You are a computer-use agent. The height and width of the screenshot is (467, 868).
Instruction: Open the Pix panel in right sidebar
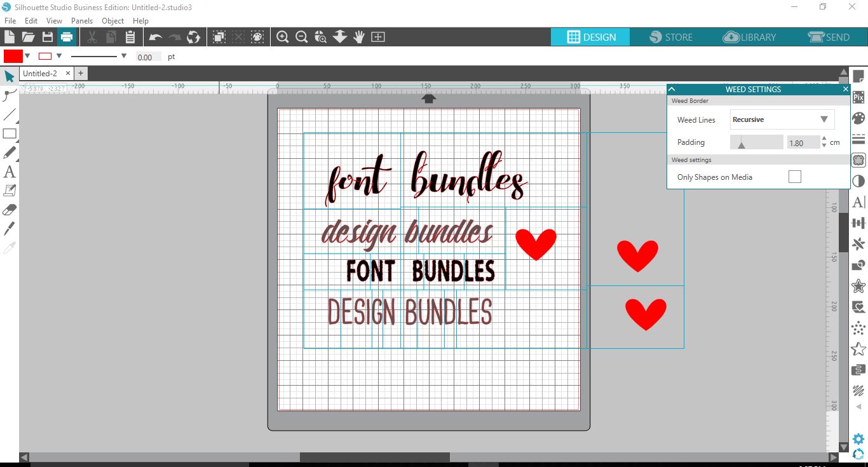point(858,97)
